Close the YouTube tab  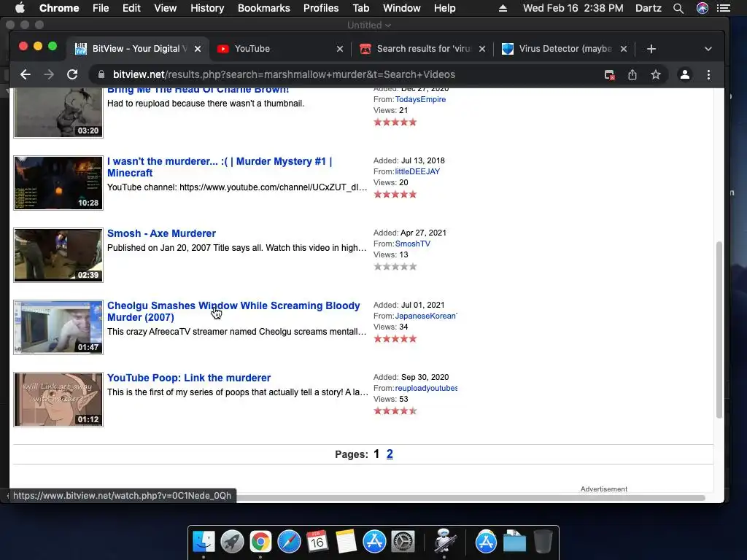coord(340,49)
